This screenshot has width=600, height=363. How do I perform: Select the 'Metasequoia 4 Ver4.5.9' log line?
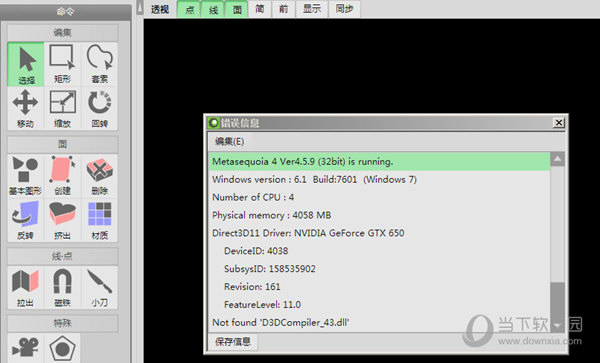click(x=379, y=161)
